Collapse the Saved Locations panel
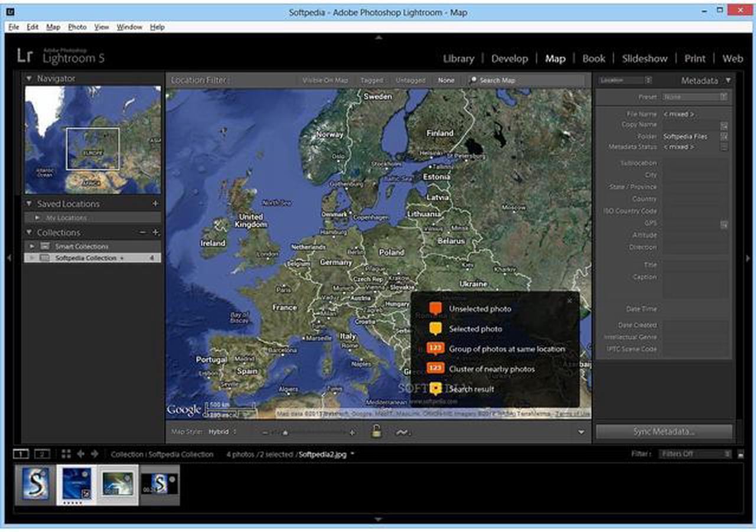This screenshot has height=532, width=756. [x=28, y=204]
